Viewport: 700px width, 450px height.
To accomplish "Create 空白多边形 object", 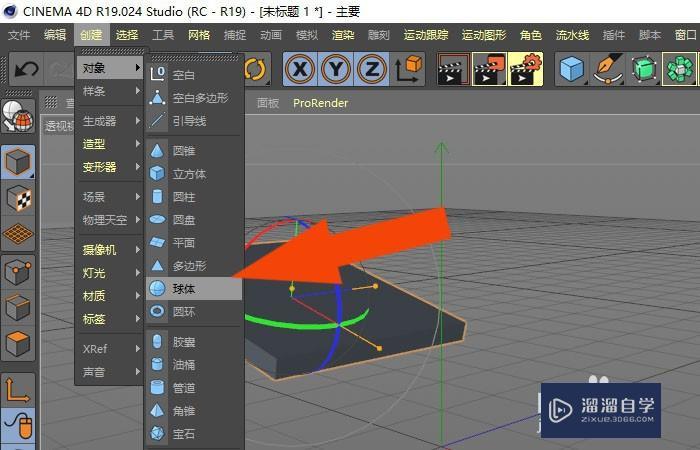I will 194,98.
